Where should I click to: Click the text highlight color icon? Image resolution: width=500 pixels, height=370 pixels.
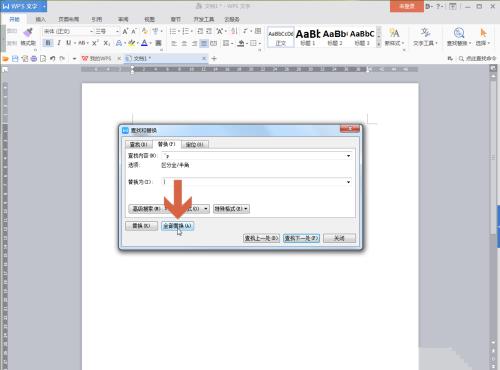[132, 43]
